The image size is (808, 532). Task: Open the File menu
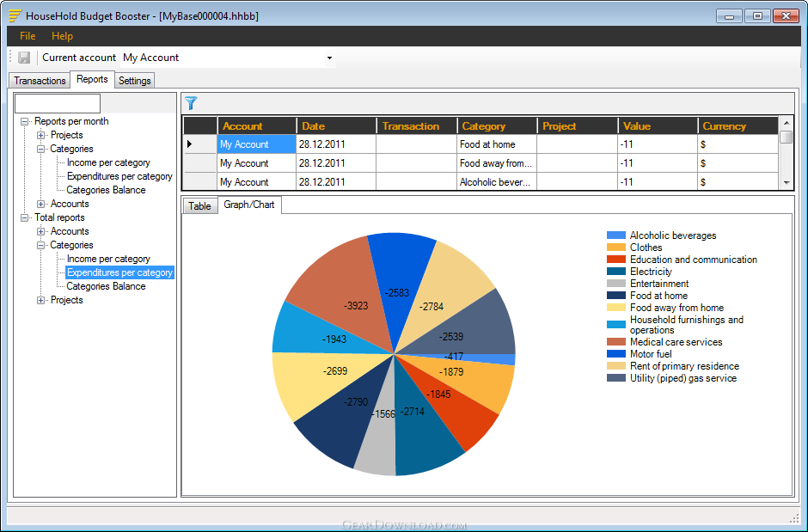pos(28,36)
